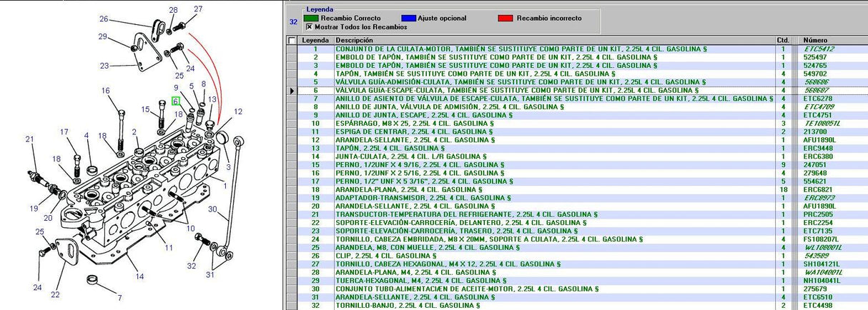Click the Ctd. column header
This screenshot has width=868, height=310.
782,40
